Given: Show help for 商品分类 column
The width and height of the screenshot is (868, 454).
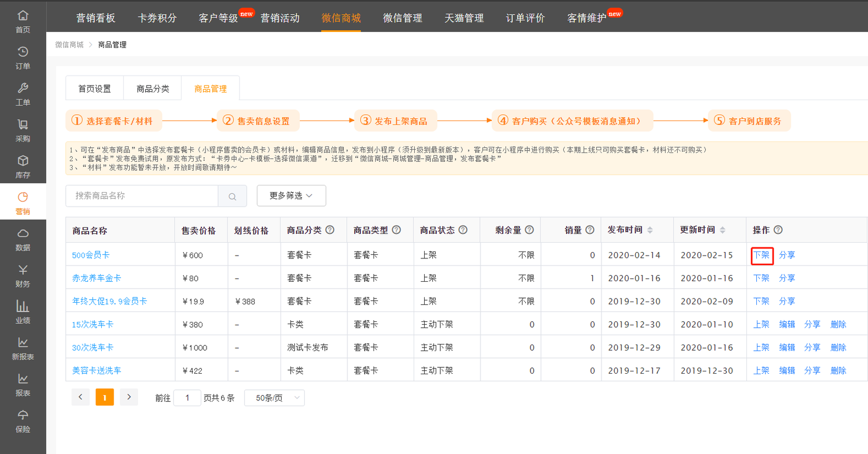Looking at the screenshot, I should 330,230.
